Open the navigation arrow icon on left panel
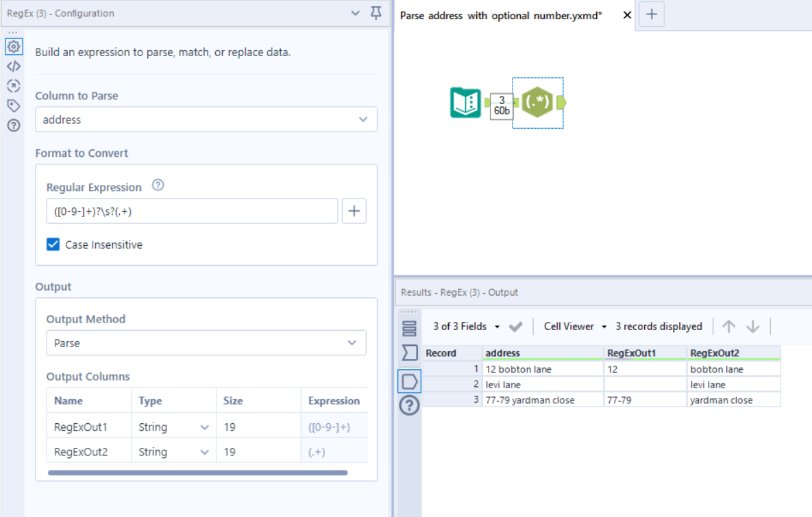Screen dimensions: 812x517 click(x=14, y=86)
